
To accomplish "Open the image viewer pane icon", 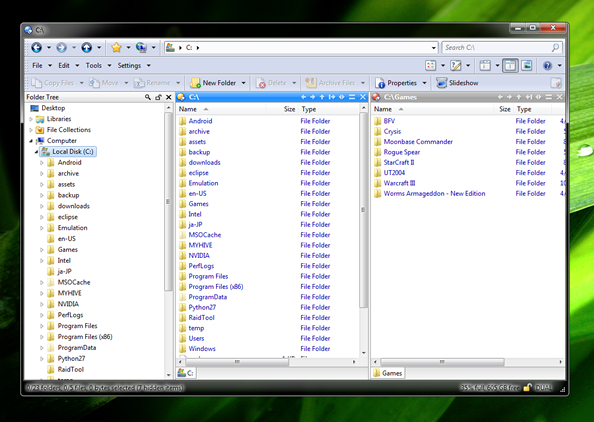I will [527, 66].
